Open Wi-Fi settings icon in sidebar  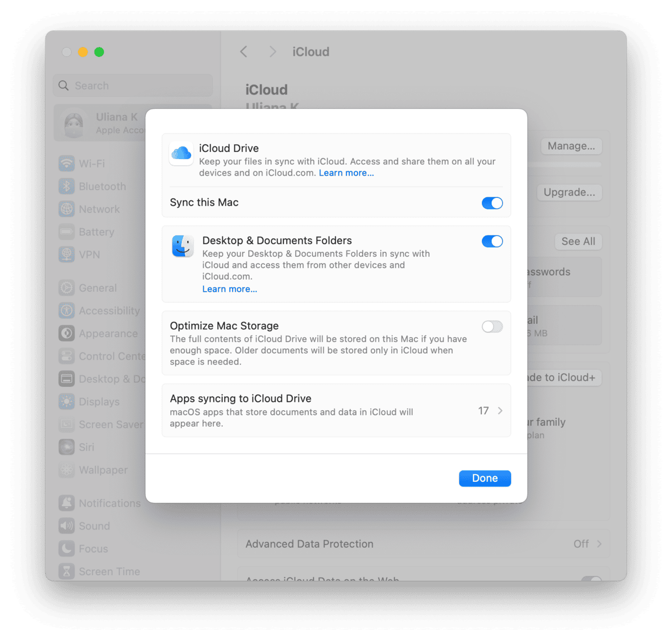67,164
